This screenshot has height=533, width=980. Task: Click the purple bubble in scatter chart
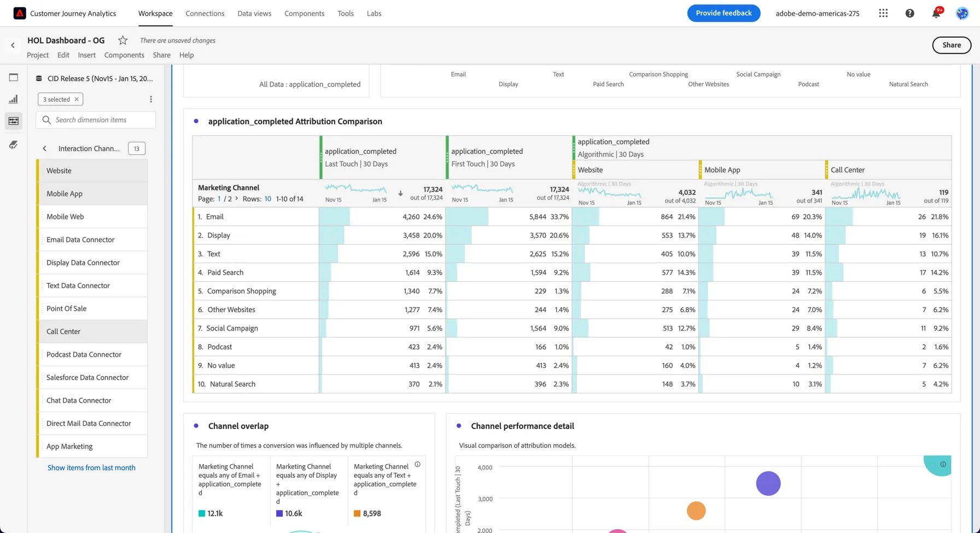768,483
